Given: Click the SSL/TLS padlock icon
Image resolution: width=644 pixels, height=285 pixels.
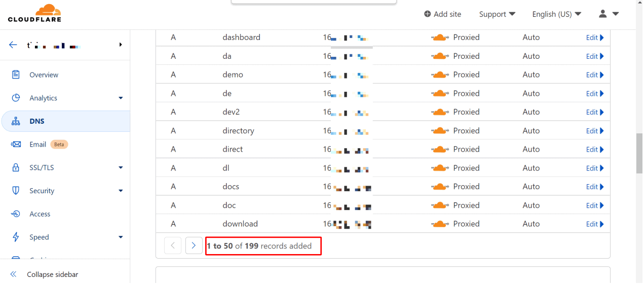Looking at the screenshot, I should (x=16, y=167).
